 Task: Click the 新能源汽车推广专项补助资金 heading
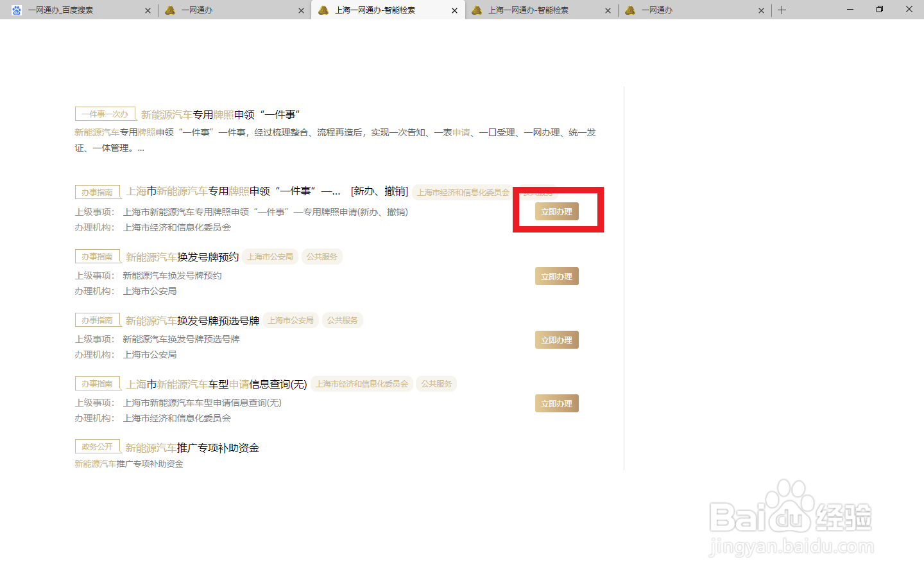click(x=191, y=448)
